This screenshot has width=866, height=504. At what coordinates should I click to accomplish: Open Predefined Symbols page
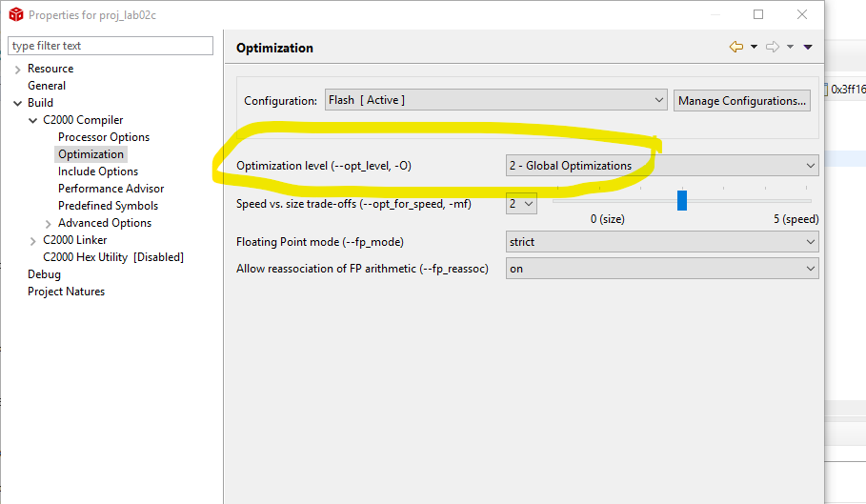[x=109, y=206]
